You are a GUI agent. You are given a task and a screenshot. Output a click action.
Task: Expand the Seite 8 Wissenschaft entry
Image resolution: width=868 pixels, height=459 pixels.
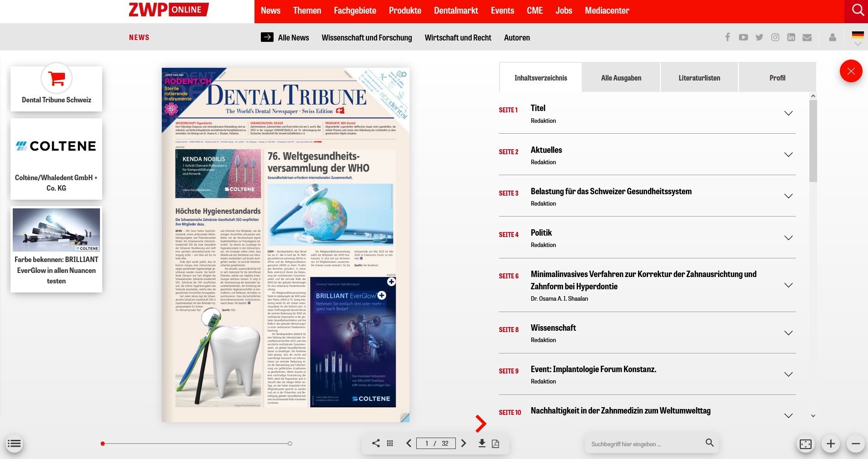788,333
